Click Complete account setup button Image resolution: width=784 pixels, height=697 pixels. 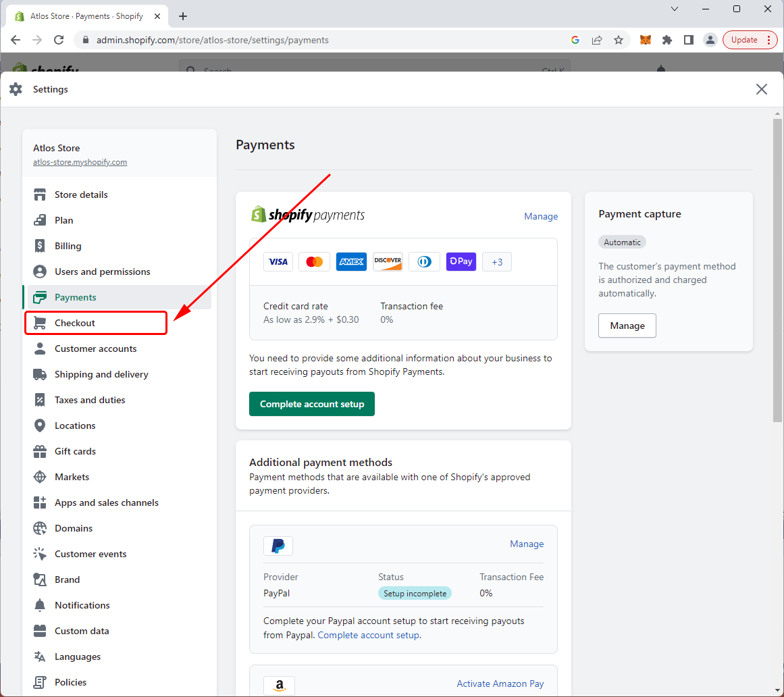pyautogui.click(x=312, y=404)
